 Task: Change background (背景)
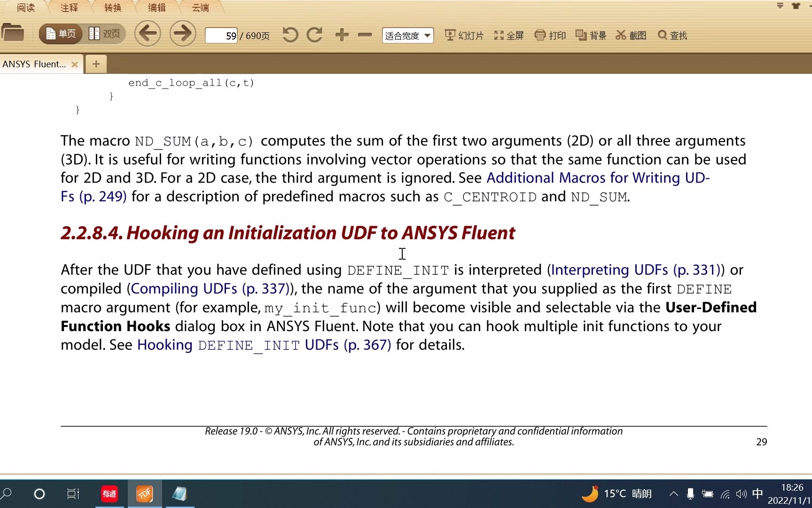click(591, 35)
